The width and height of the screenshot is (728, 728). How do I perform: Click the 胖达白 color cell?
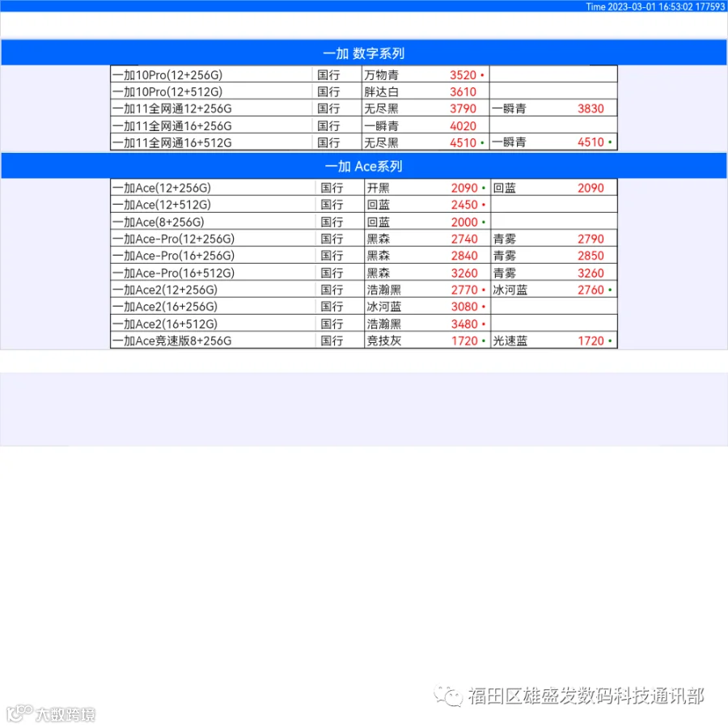pos(381,91)
